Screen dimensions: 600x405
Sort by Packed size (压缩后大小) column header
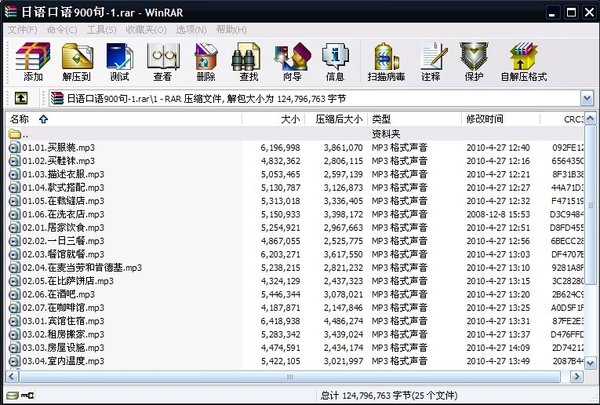tap(336, 119)
